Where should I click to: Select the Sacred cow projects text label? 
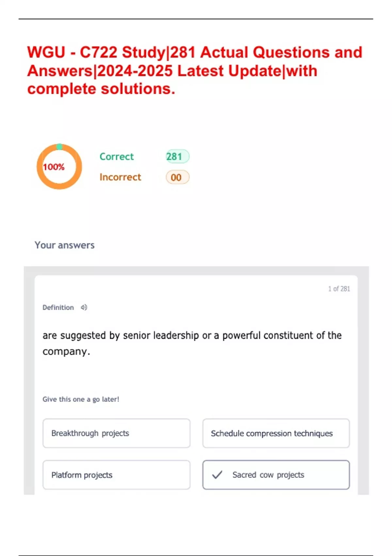[268, 475]
